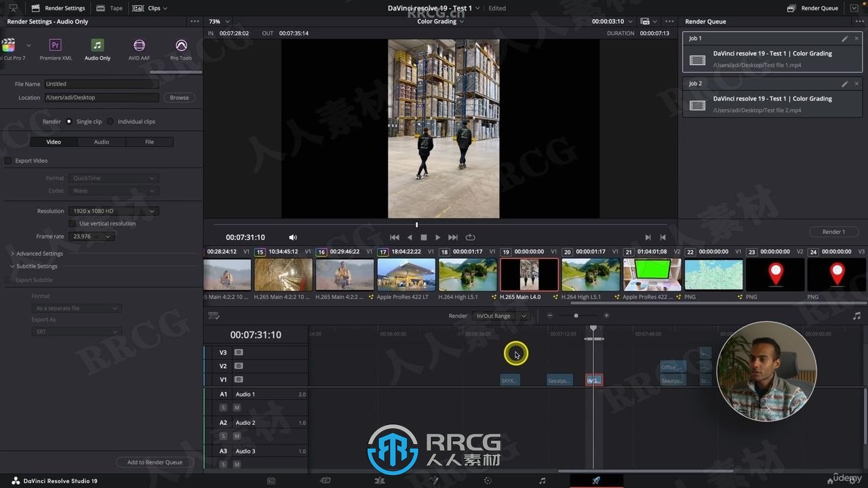
Task: Go to the previous clip
Action: click(x=663, y=237)
